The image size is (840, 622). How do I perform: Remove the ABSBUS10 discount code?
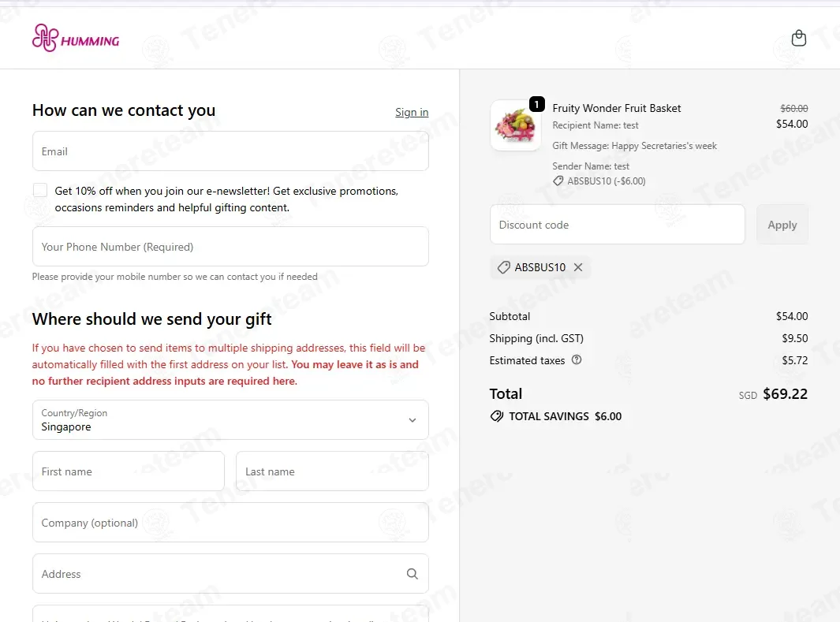578,267
